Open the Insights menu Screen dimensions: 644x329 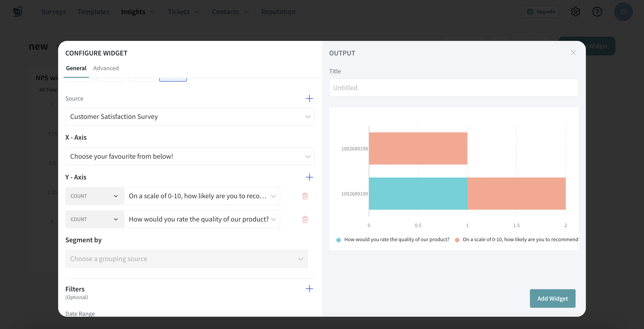[138, 12]
